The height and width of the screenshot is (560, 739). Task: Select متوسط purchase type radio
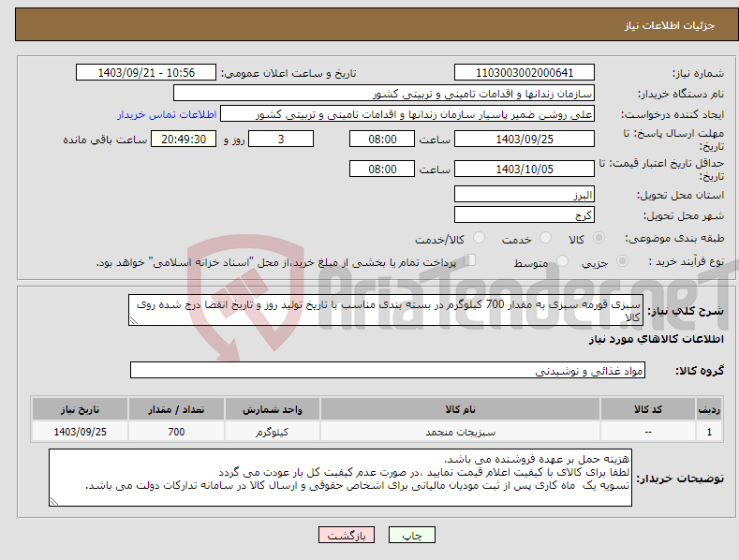pos(562,261)
